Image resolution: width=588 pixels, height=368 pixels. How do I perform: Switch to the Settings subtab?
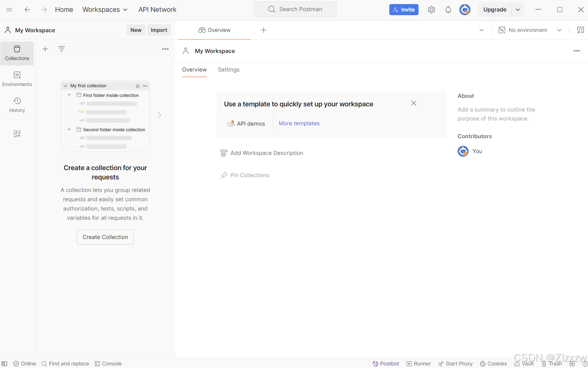pyautogui.click(x=229, y=70)
